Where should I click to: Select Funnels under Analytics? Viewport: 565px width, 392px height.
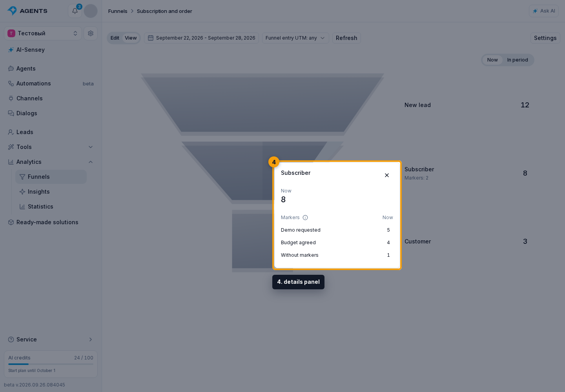(x=51, y=177)
